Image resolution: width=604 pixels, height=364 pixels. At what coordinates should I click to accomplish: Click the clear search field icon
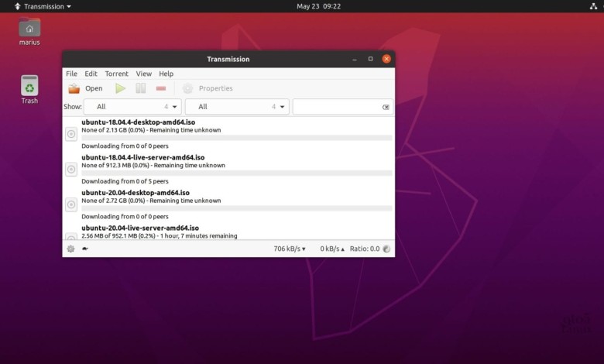386,107
